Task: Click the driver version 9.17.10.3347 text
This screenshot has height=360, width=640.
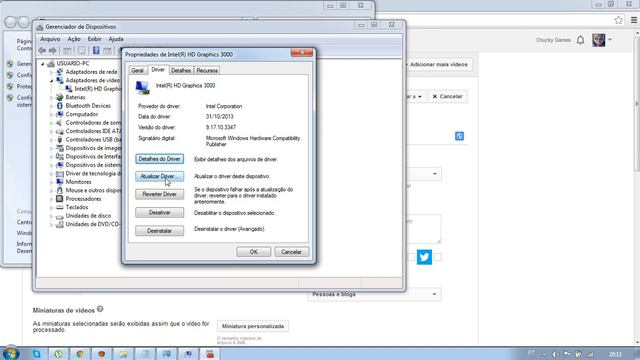Action: tap(221, 127)
